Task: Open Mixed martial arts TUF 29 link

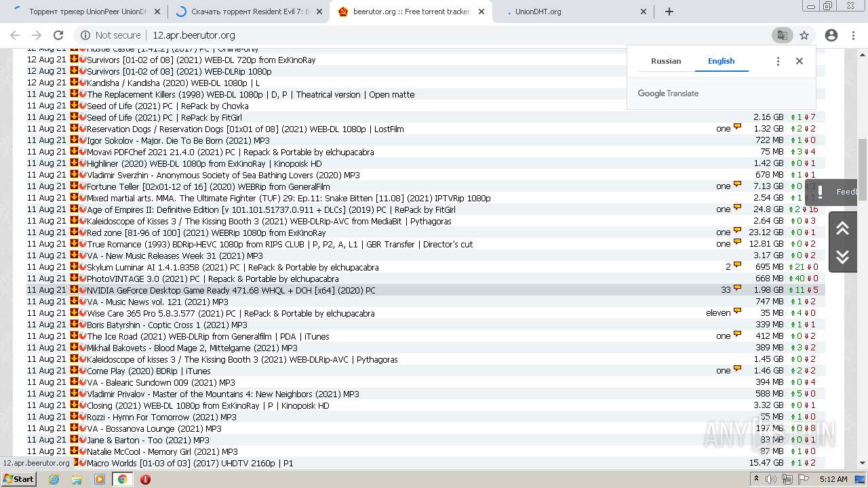Action: [288, 198]
